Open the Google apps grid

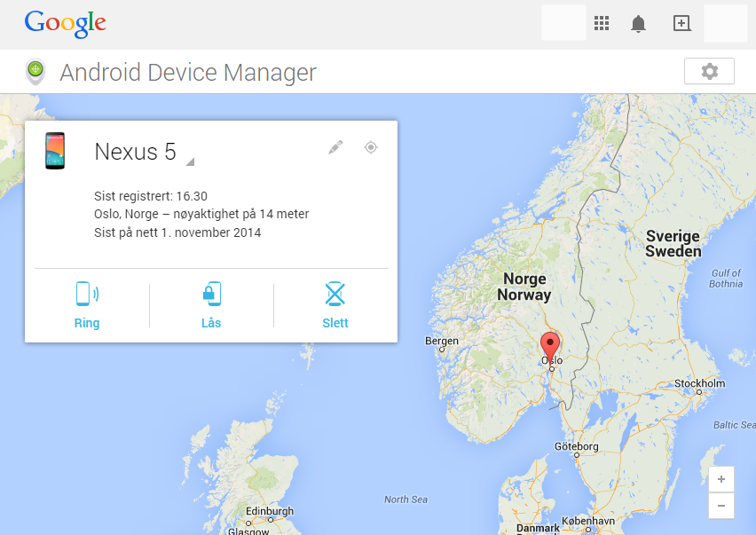point(602,23)
